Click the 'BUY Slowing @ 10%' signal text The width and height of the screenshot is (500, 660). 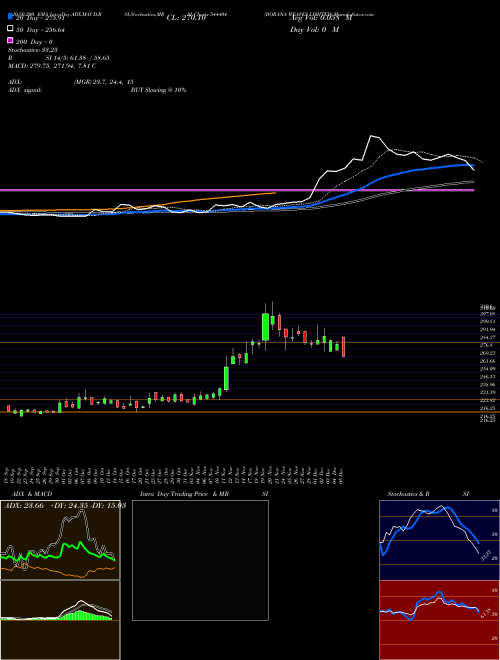click(158, 90)
